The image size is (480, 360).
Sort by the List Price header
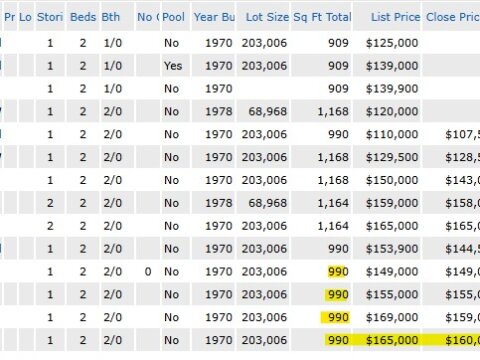[396, 17]
